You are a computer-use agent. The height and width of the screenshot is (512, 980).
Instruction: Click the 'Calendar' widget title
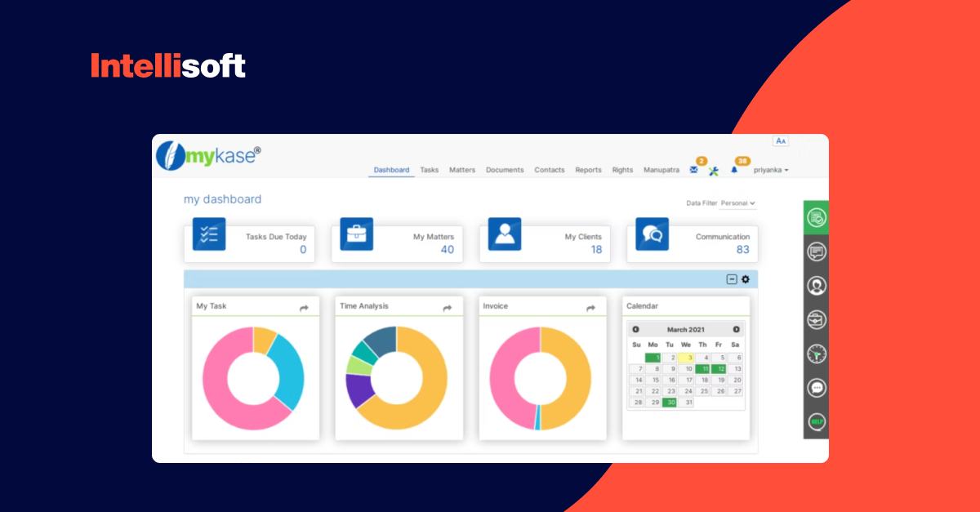pyautogui.click(x=642, y=306)
